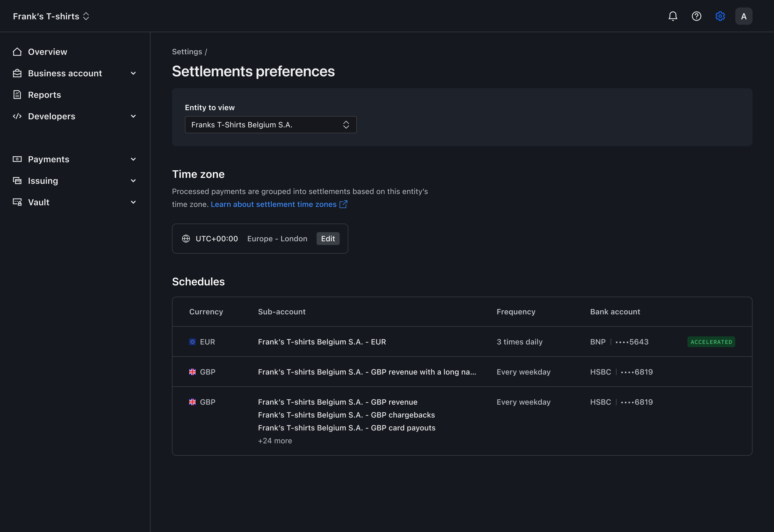The height and width of the screenshot is (532, 774).
Task: Open Learn about settlement time zones link
Action: point(274,204)
